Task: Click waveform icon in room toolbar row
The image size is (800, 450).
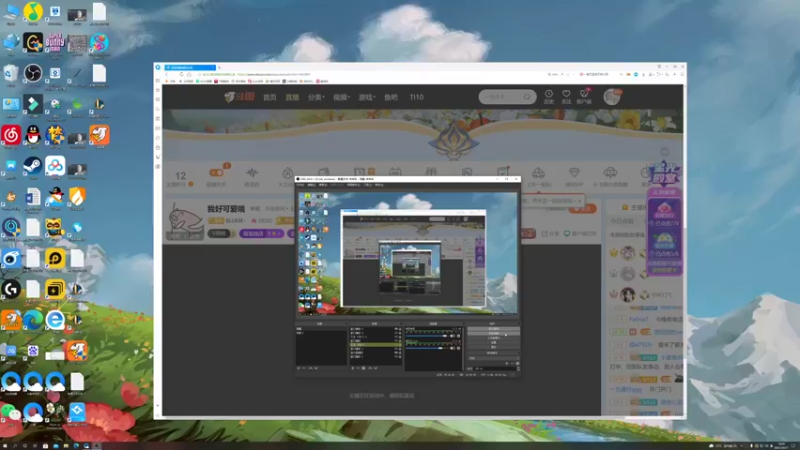Action: 252,173
